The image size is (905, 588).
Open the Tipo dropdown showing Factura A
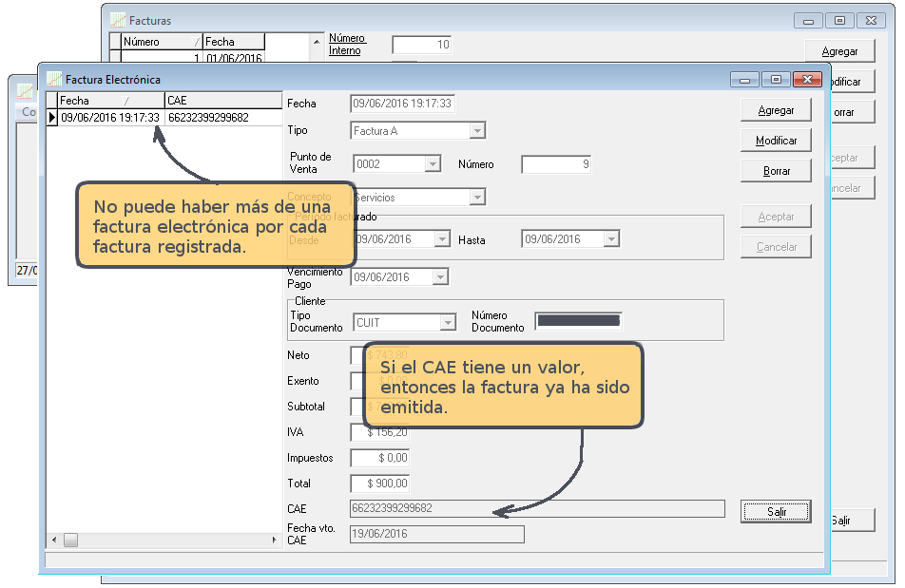477,131
